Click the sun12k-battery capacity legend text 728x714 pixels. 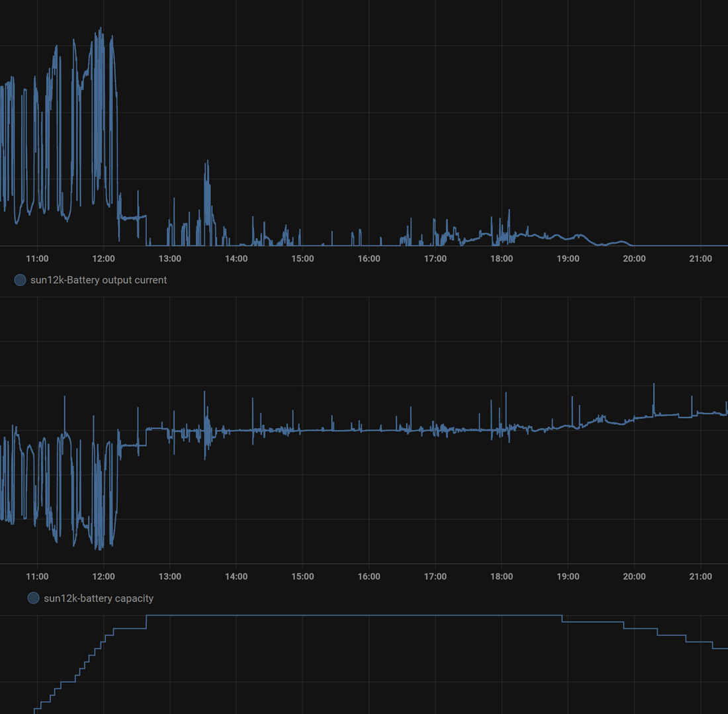point(99,598)
